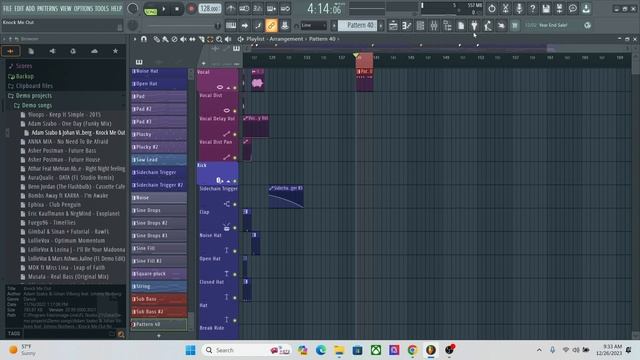The width and height of the screenshot is (640, 360).
Task: Select the playlist delete tool
Action: click(x=174, y=39)
